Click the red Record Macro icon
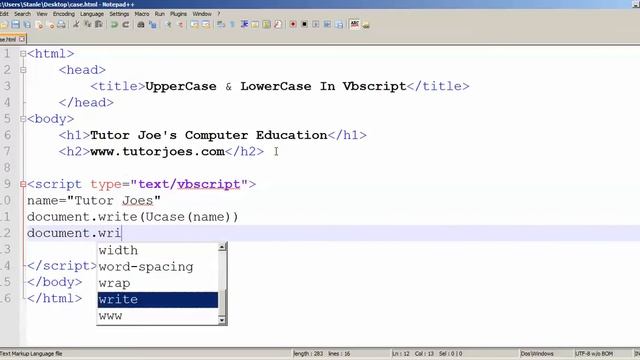 pyautogui.click(x=293, y=24)
